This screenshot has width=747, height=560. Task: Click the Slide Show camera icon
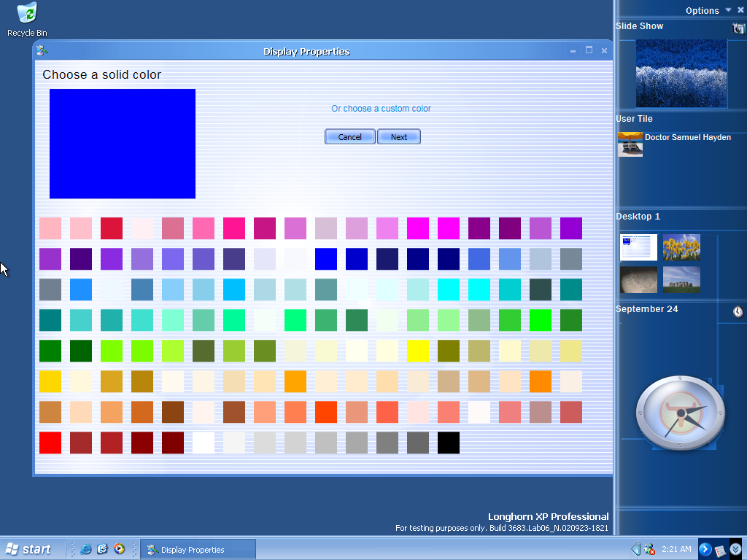click(x=738, y=28)
